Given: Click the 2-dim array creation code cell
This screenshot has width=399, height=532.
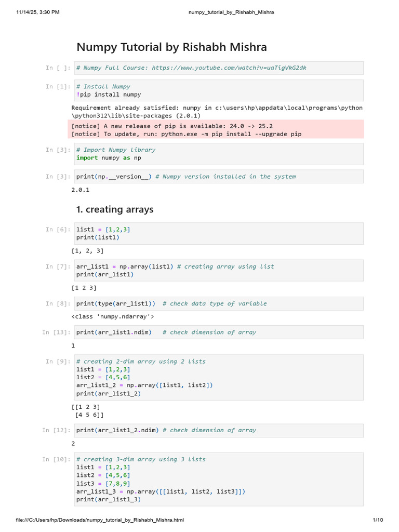Looking at the screenshot, I should tap(217, 377).
